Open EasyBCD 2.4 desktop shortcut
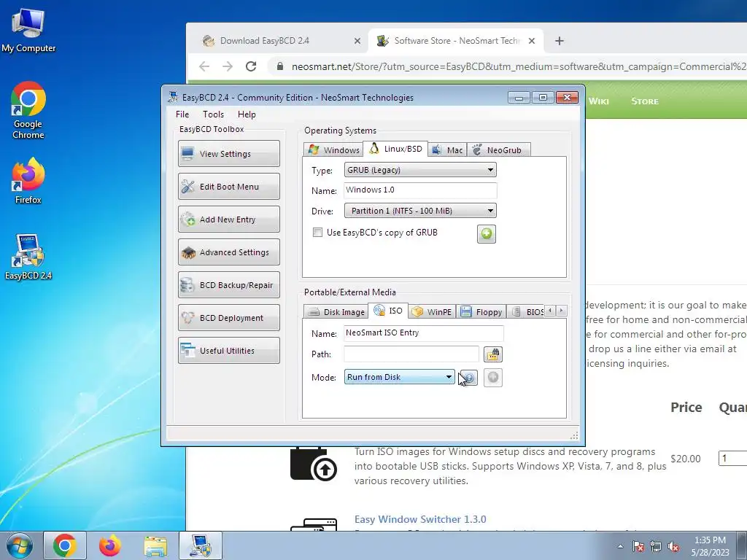The height and width of the screenshot is (560, 747). [28, 257]
